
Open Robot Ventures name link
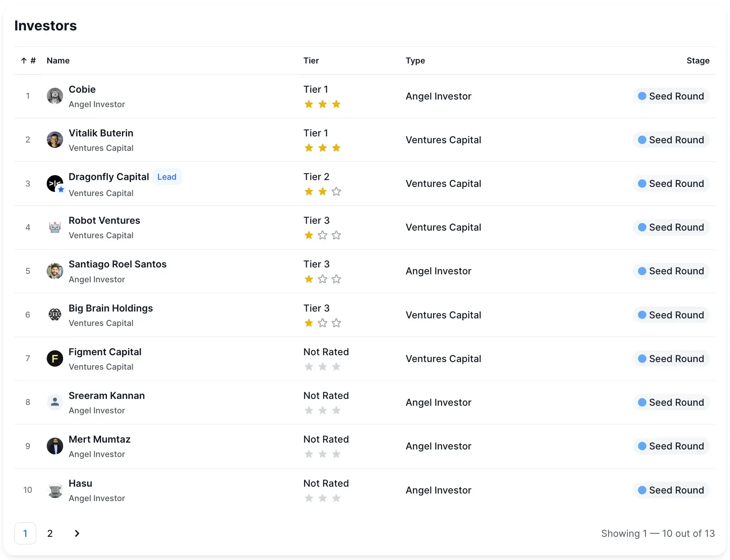click(104, 221)
